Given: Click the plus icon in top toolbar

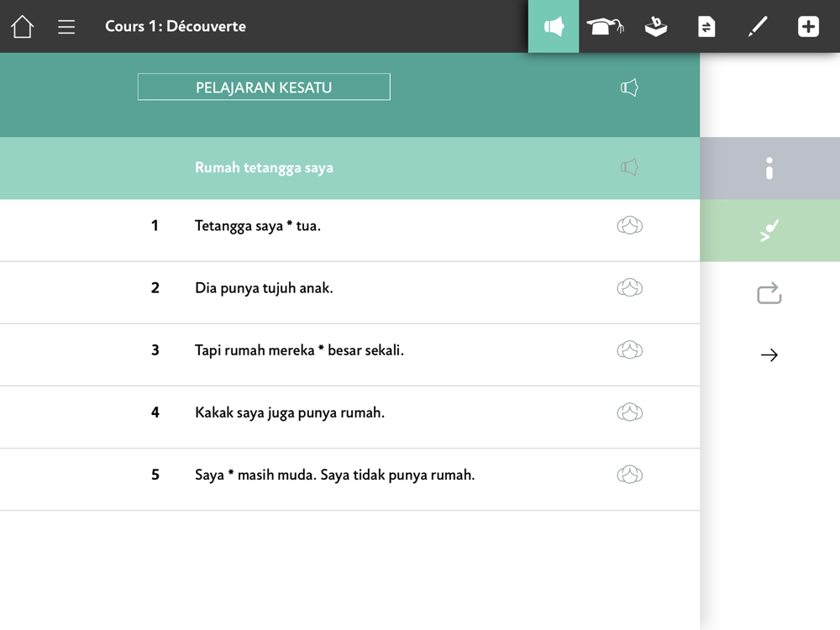Looking at the screenshot, I should coord(808,27).
